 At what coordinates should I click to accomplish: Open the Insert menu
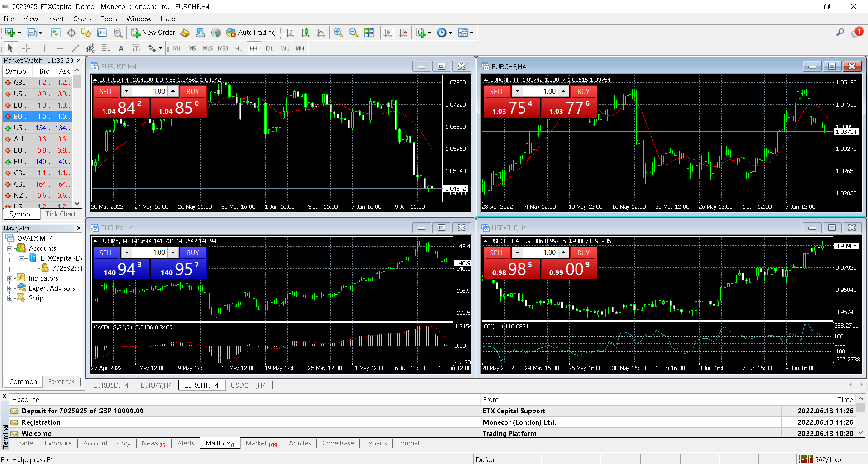click(55, 19)
